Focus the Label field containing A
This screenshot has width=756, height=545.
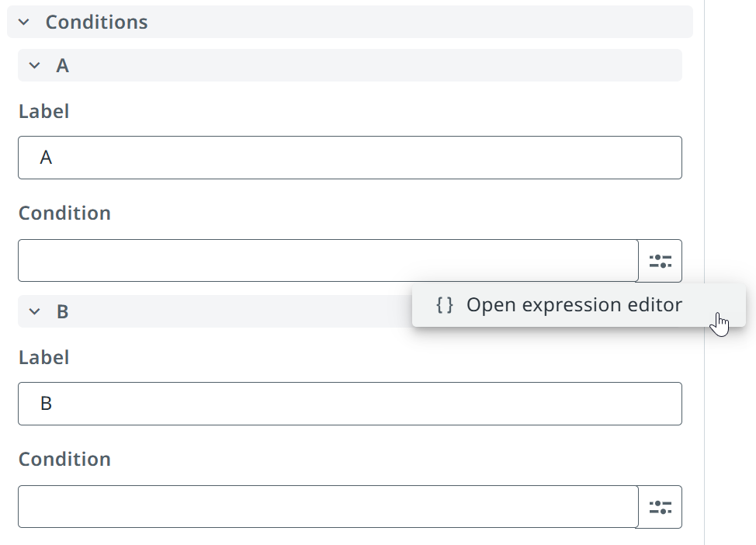click(x=350, y=158)
